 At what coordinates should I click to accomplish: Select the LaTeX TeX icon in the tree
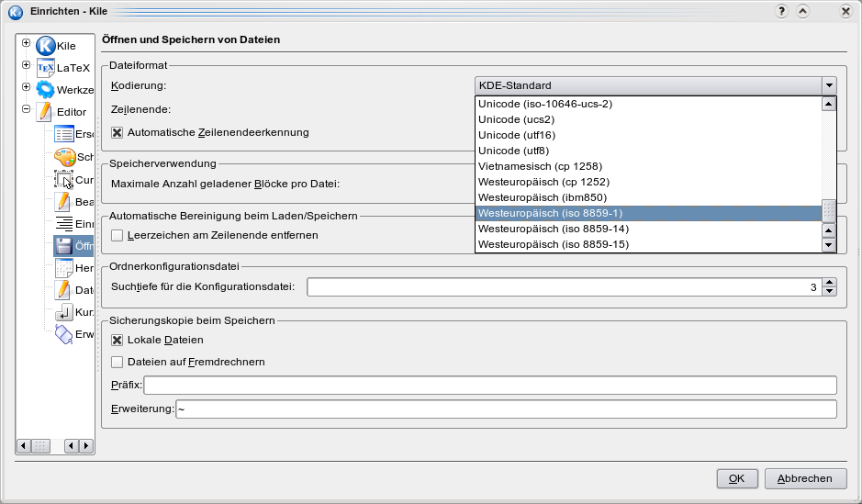(x=46, y=68)
